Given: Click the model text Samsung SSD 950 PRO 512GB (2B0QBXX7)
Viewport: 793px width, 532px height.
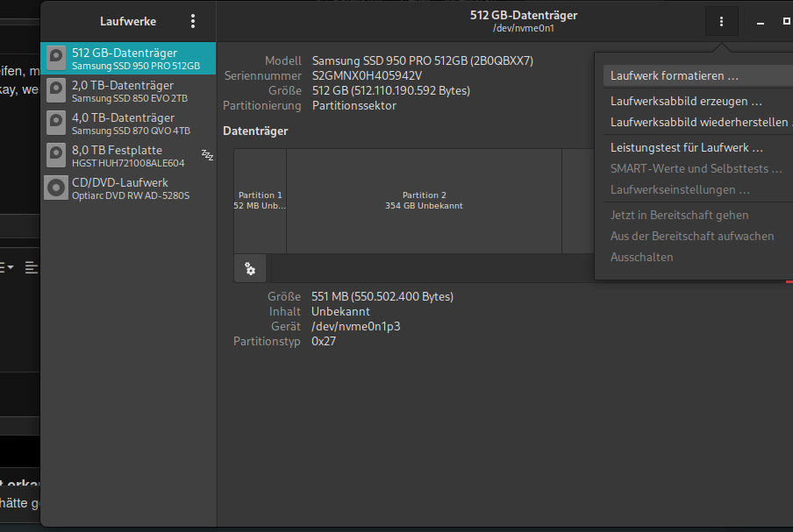Looking at the screenshot, I should tap(422, 60).
